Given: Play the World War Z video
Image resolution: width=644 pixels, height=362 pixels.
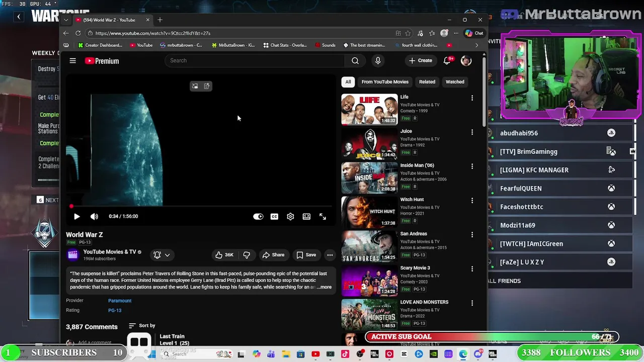Looking at the screenshot, I should click(x=76, y=216).
